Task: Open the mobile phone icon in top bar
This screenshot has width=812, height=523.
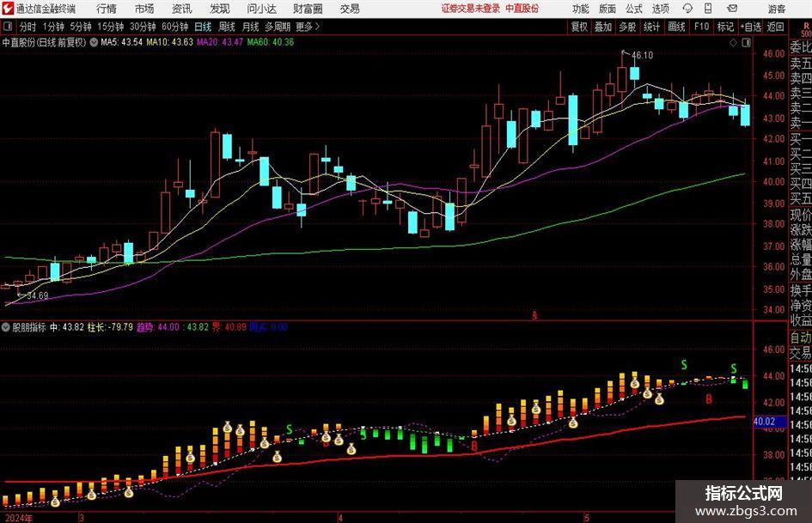Action: [x=708, y=9]
